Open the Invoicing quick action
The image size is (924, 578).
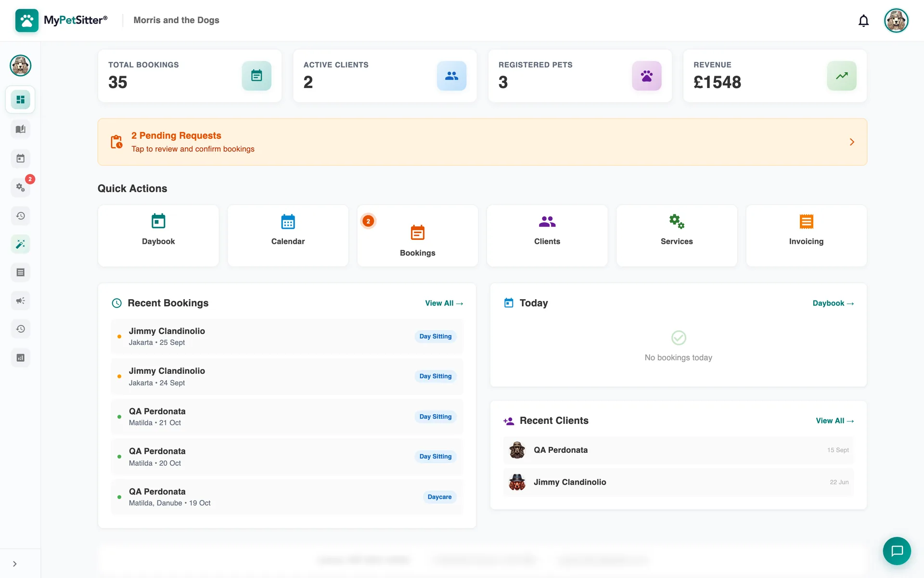[806, 236]
